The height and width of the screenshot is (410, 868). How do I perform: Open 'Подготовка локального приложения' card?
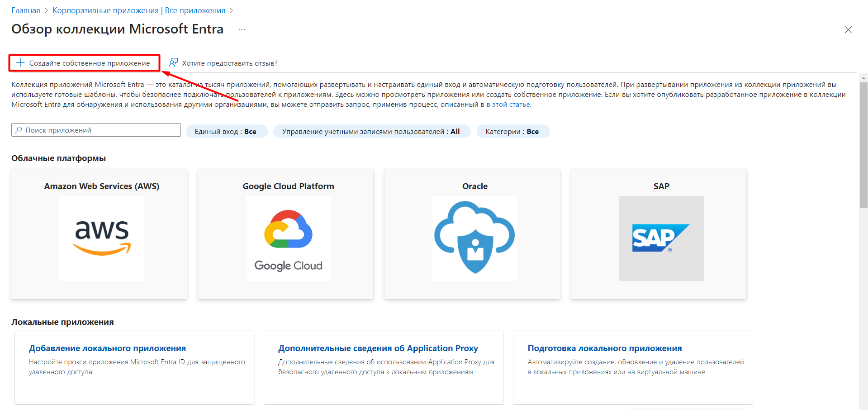(604, 348)
